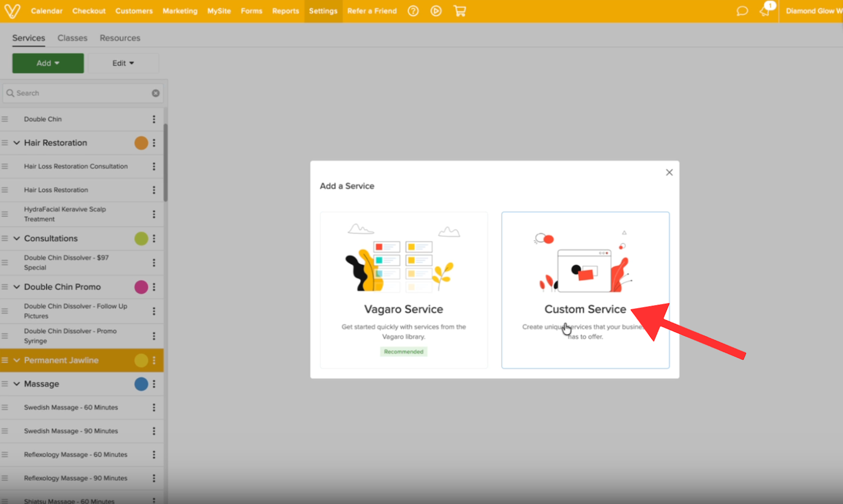Collapse the Hair Restoration category chevron
Image resolution: width=843 pixels, height=504 pixels.
point(17,143)
